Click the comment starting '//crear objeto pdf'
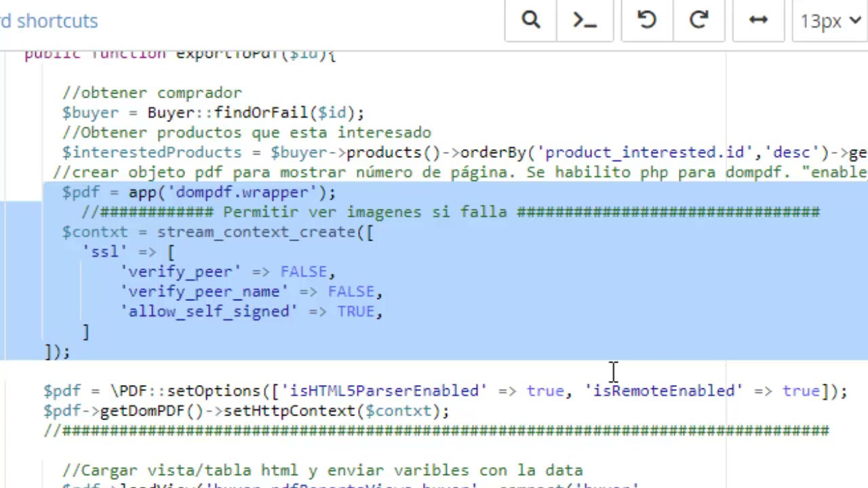The width and height of the screenshot is (868, 488). coord(460,172)
